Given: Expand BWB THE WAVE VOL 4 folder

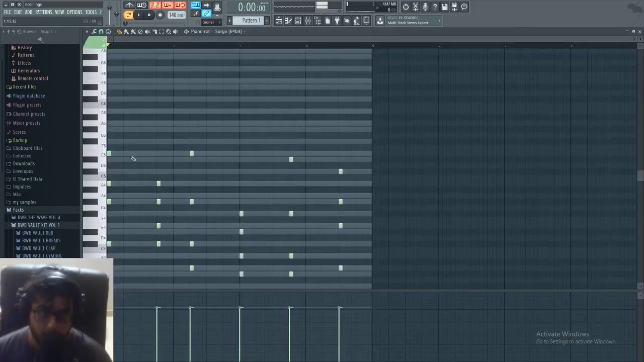Looking at the screenshot, I should tap(38, 217).
